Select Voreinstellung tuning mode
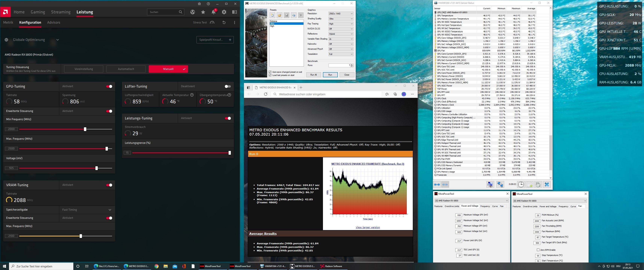This screenshot has width=644, height=270. (84, 69)
